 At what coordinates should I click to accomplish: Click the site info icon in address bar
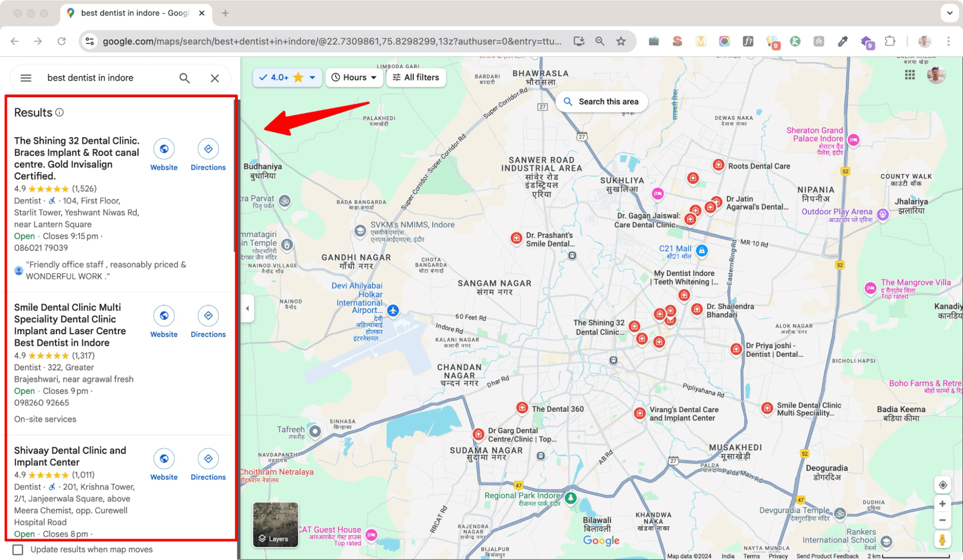point(90,41)
